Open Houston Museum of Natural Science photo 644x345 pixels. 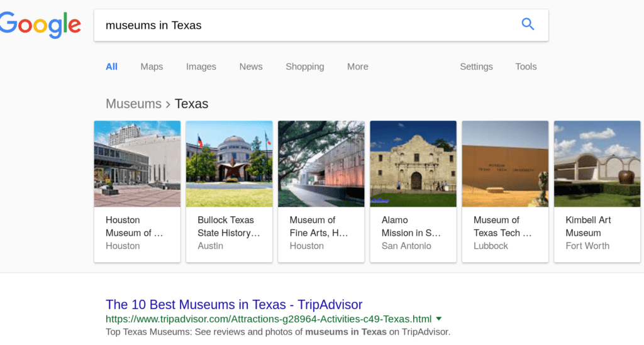point(137,163)
